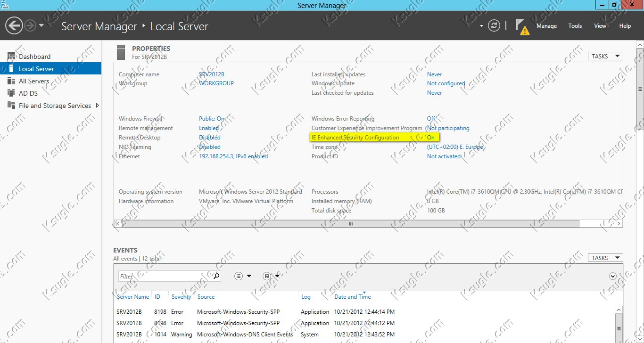Expand the events filter chevron button

(x=613, y=276)
